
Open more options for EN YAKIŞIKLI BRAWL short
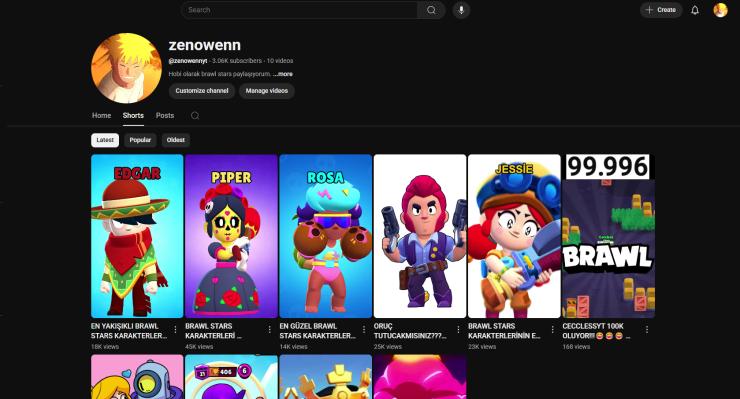pyautogui.click(x=175, y=329)
